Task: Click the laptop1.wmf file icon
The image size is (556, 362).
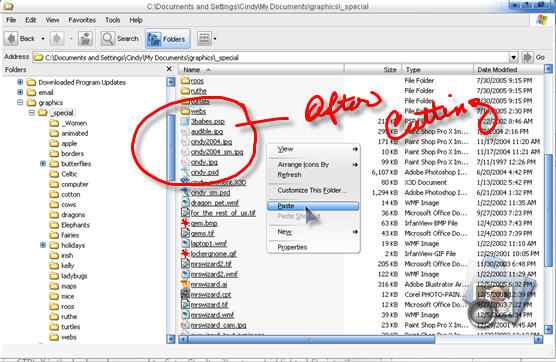Action: [185, 244]
